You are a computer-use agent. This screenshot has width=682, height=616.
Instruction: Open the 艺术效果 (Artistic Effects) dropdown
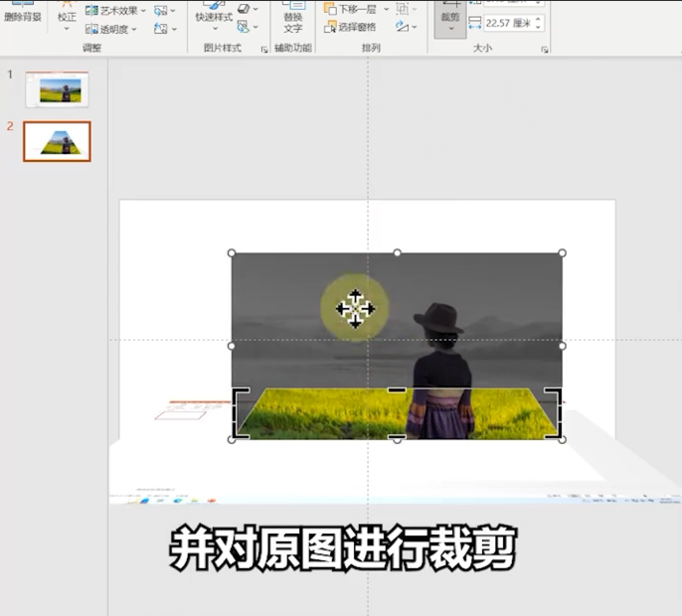tap(115, 11)
